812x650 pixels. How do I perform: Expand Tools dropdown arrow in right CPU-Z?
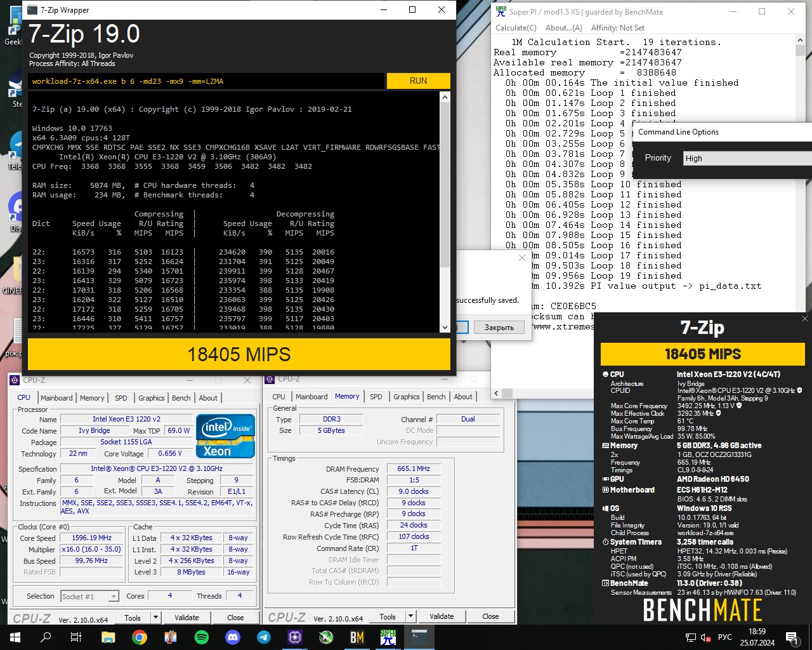410,616
